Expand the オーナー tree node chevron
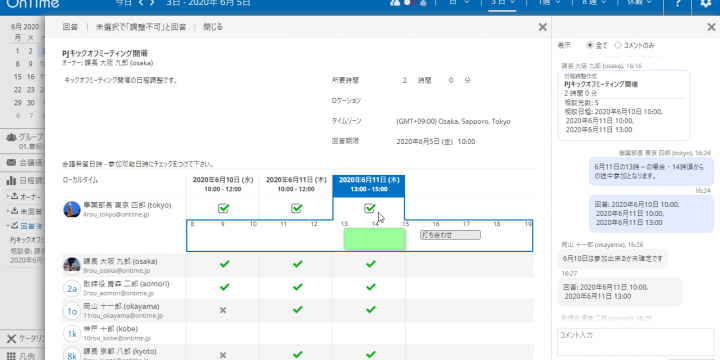This screenshot has height=360, width=720. pos(8,197)
